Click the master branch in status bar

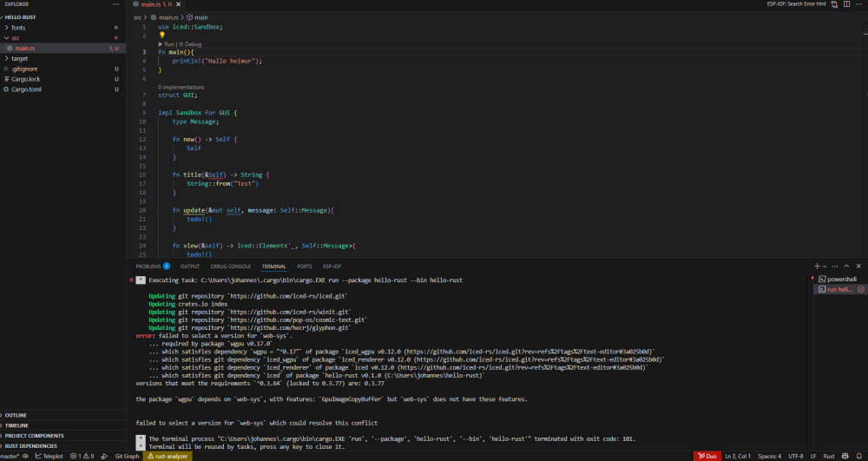click(x=10, y=456)
